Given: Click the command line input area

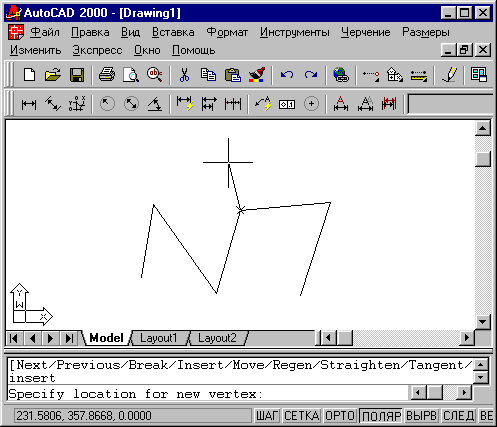Looking at the screenshot, I should [207, 394].
